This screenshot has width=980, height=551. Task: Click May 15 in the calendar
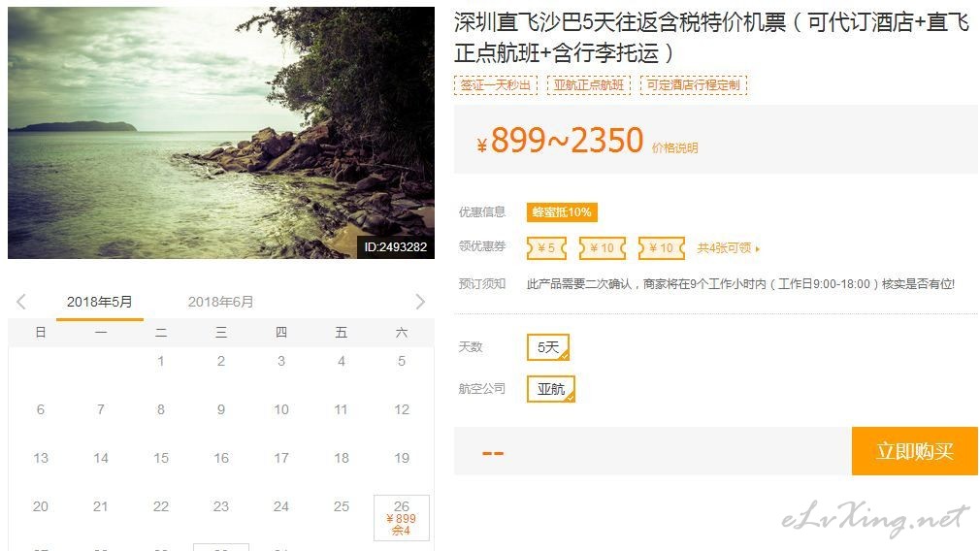pyautogui.click(x=161, y=458)
